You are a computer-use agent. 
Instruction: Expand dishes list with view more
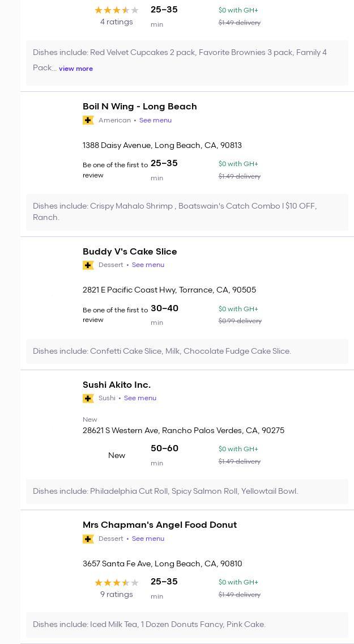(76, 69)
